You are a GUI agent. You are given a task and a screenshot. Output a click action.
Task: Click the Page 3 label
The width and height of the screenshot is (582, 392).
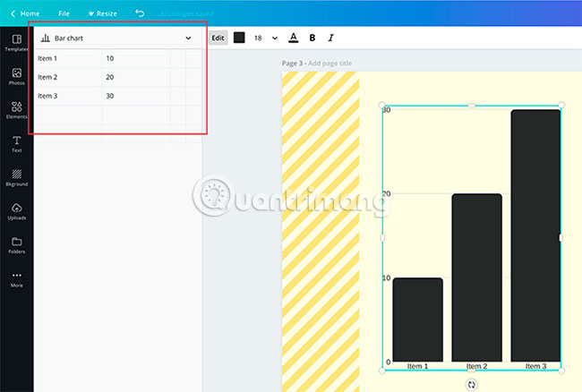point(292,63)
